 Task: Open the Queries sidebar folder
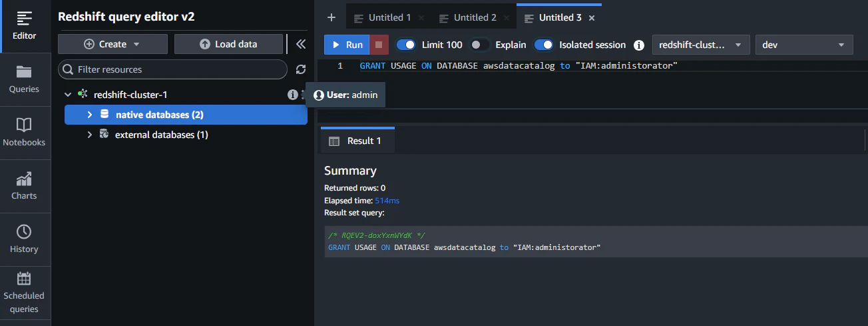click(x=25, y=79)
